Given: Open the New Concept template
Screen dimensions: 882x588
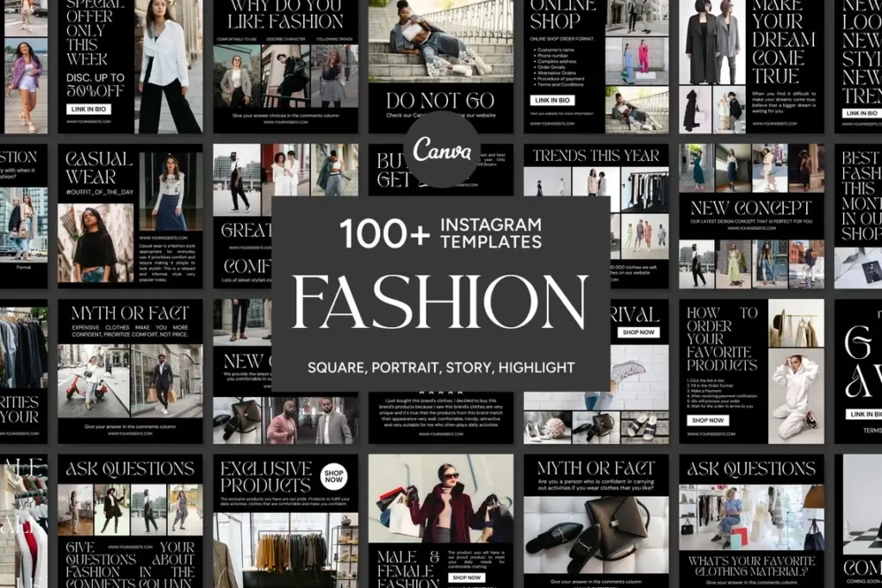Looking at the screenshot, I should click(750, 208).
